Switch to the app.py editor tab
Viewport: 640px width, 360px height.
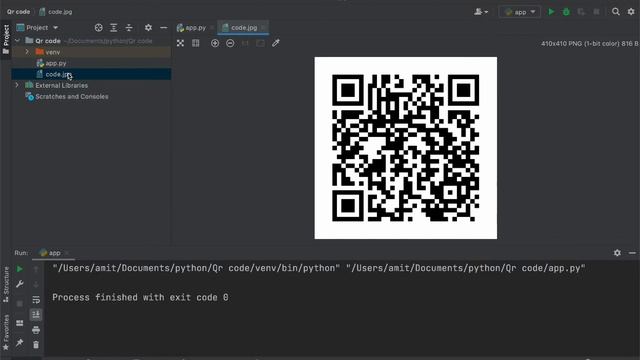(192, 28)
